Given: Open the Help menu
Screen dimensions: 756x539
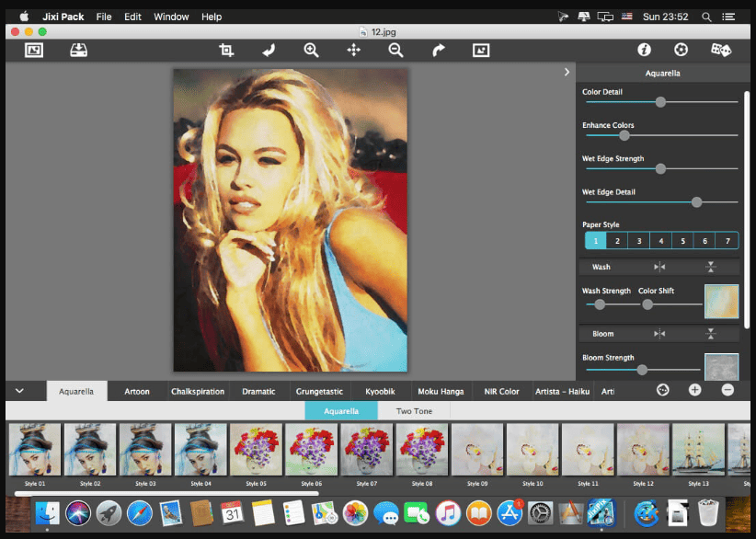Looking at the screenshot, I should tap(212, 17).
